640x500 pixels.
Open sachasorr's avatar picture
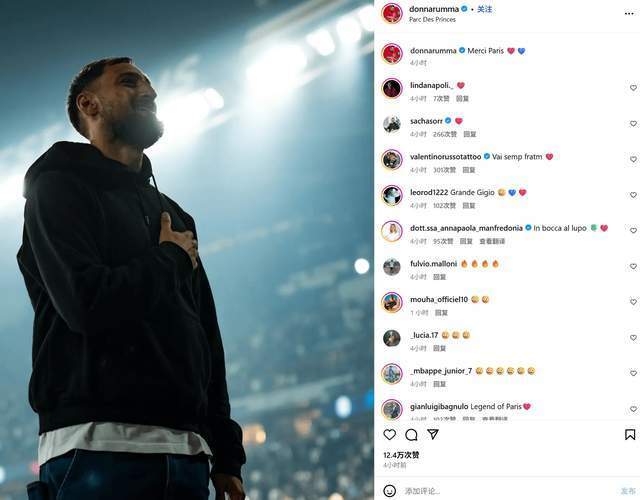pyautogui.click(x=392, y=124)
